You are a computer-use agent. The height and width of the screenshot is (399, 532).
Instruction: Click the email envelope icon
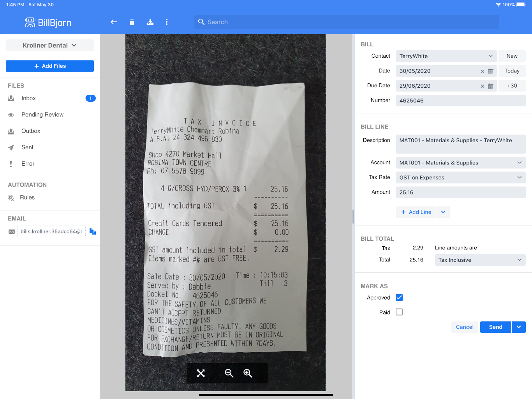click(x=12, y=231)
